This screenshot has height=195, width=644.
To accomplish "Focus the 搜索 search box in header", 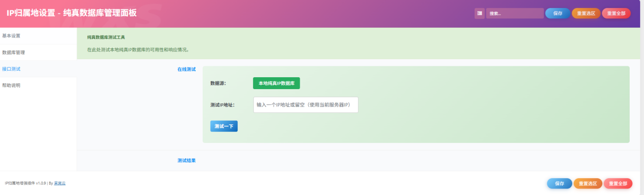I will pos(515,13).
